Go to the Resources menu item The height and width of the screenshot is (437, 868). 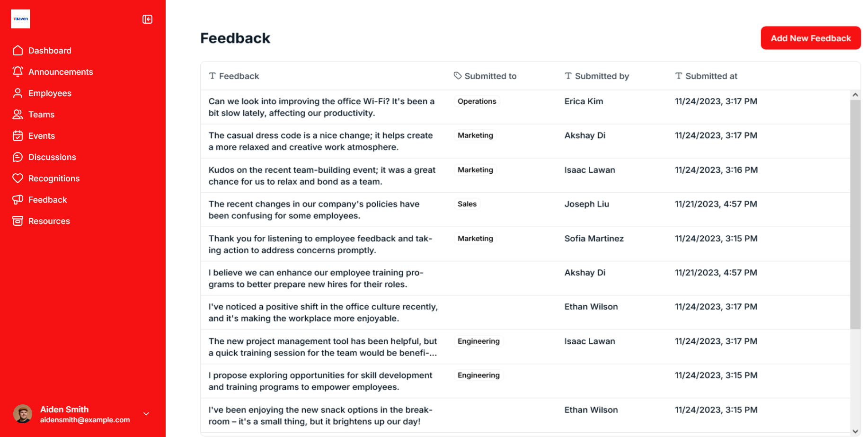(x=49, y=221)
